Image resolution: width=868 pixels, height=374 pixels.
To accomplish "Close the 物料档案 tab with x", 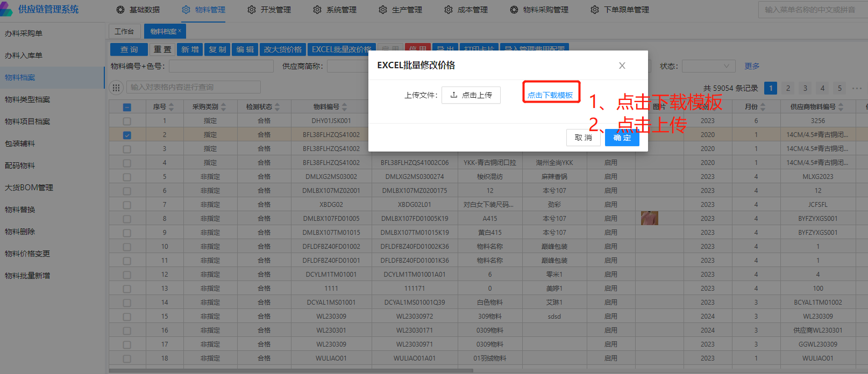I will [180, 31].
